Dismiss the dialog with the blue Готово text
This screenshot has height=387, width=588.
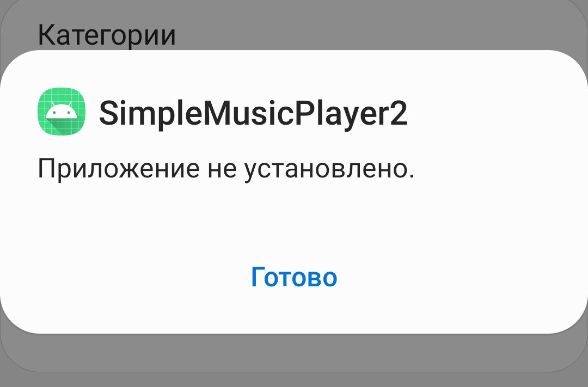pyautogui.click(x=294, y=277)
